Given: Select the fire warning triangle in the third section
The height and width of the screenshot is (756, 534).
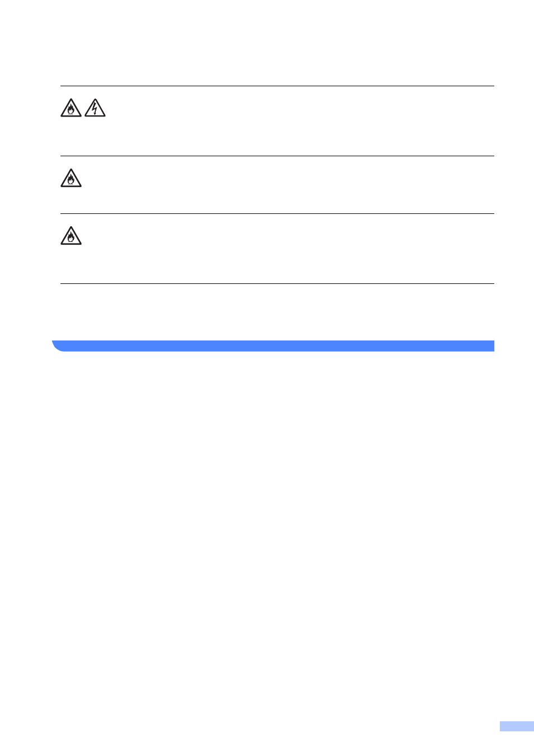Looking at the screenshot, I should coord(71,236).
